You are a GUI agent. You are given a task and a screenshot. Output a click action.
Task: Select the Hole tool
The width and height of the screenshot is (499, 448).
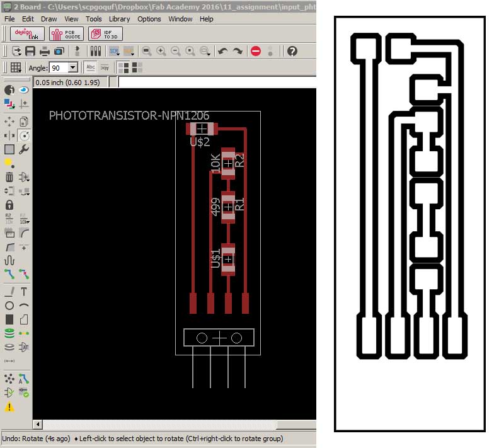[9, 347]
